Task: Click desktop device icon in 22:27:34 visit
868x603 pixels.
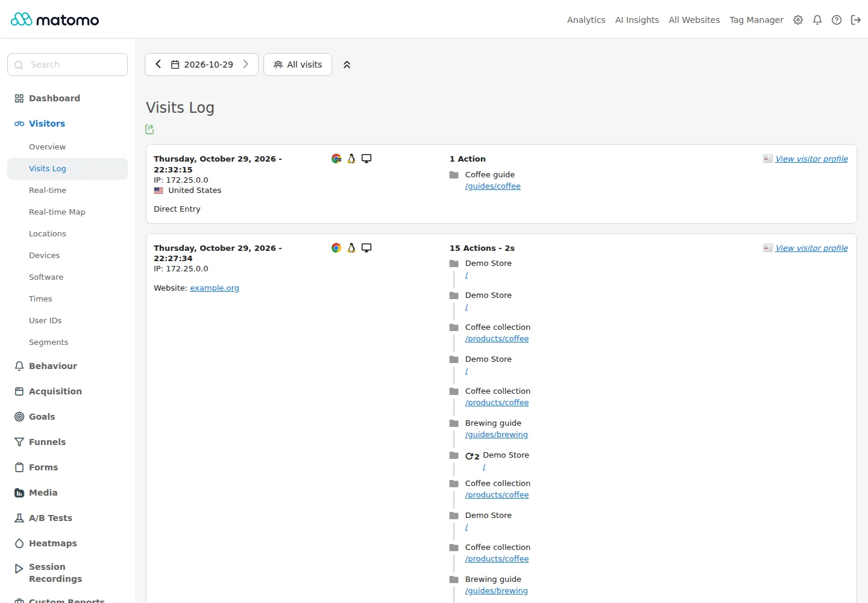Action: (366, 248)
